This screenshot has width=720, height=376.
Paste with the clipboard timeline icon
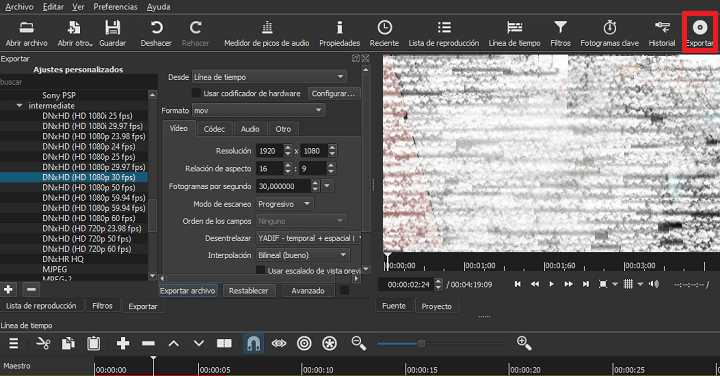(94, 343)
